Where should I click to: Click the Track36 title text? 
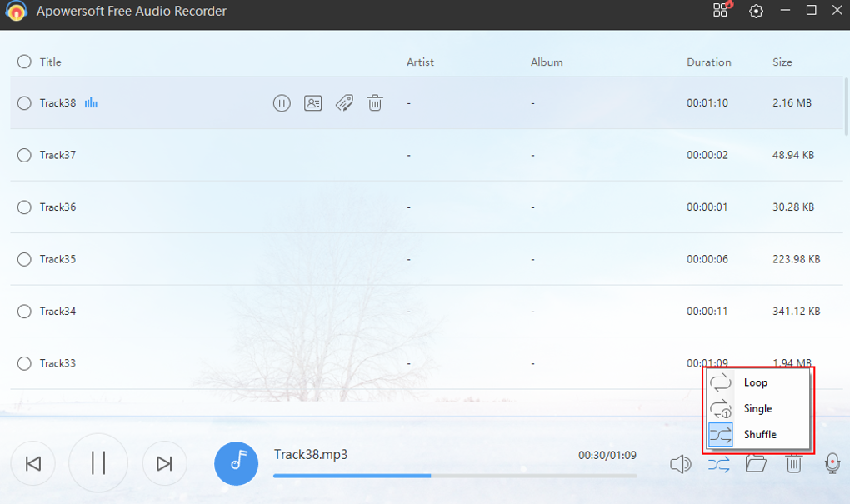[x=57, y=207]
